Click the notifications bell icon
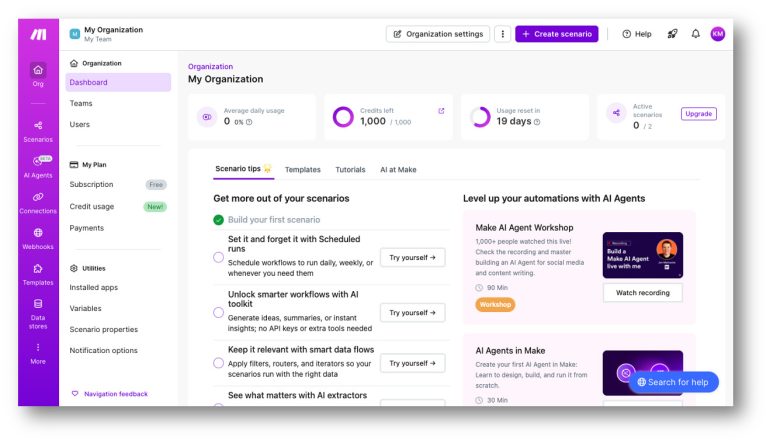The image size is (770, 443). [x=696, y=34]
